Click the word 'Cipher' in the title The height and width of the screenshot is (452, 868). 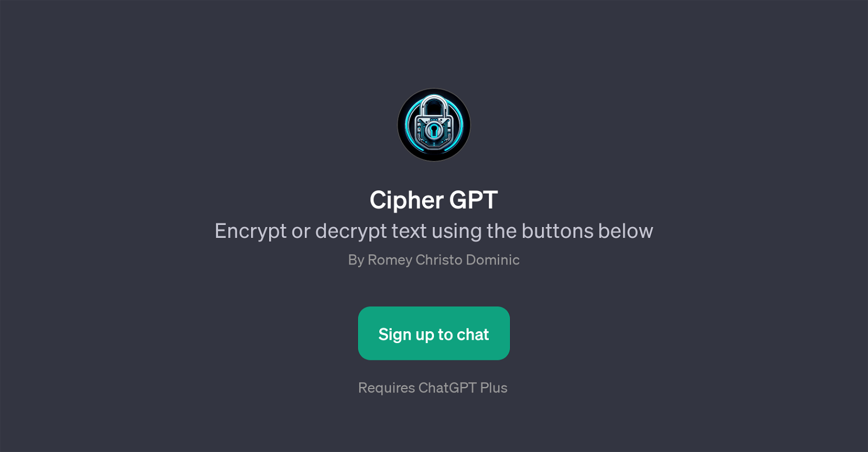[x=407, y=201]
